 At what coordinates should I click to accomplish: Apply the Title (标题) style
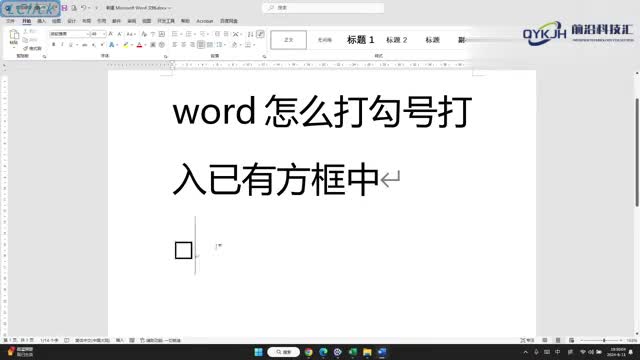(x=432, y=40)
